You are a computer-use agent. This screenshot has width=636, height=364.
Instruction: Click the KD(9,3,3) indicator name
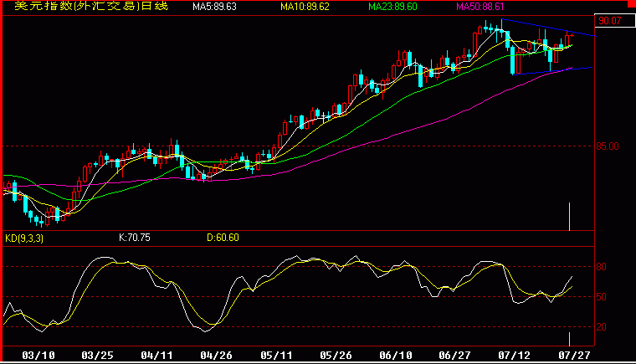tap(24, 238)
